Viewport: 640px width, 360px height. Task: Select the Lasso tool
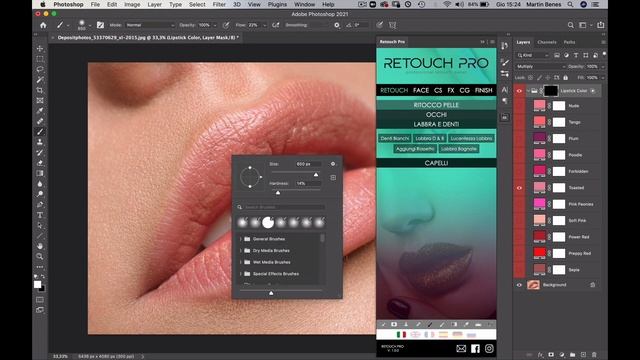click(x=40, y=69)
